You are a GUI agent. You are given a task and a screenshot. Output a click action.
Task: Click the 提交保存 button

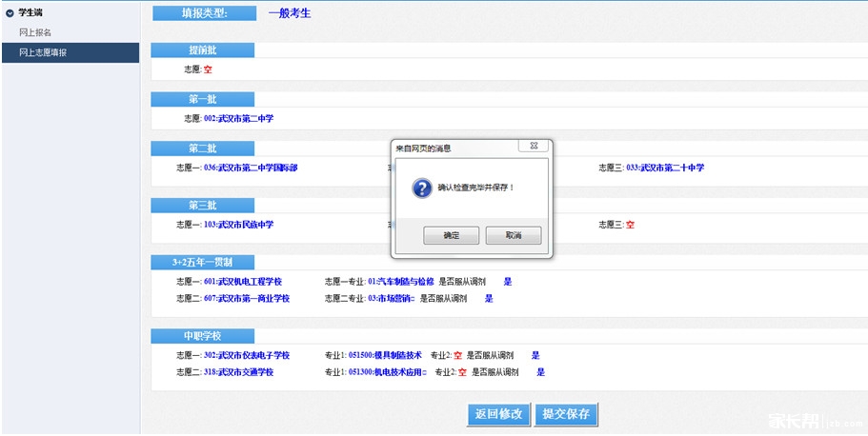pos(566,414)
